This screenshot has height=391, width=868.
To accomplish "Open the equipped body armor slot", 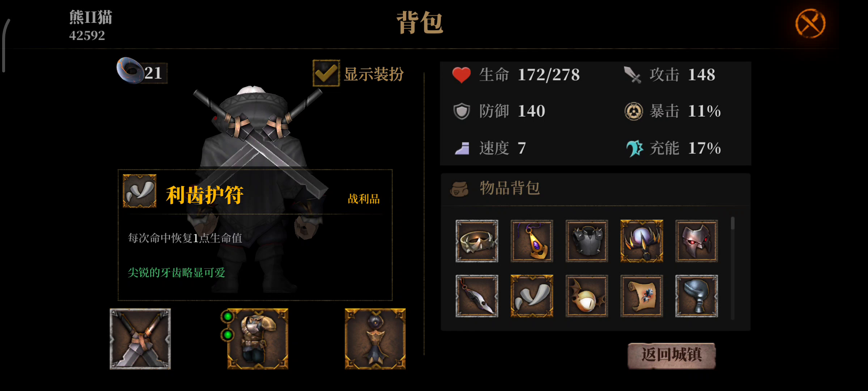I will point(258,339).
